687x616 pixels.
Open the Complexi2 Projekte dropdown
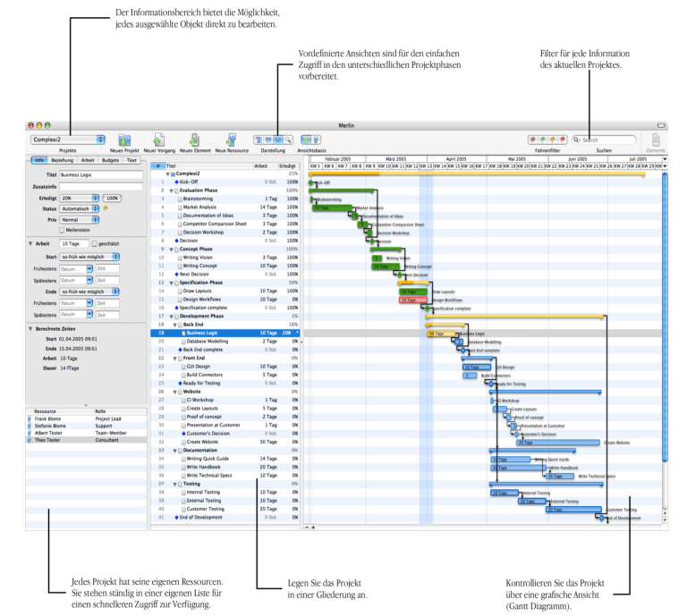(68, 139)
